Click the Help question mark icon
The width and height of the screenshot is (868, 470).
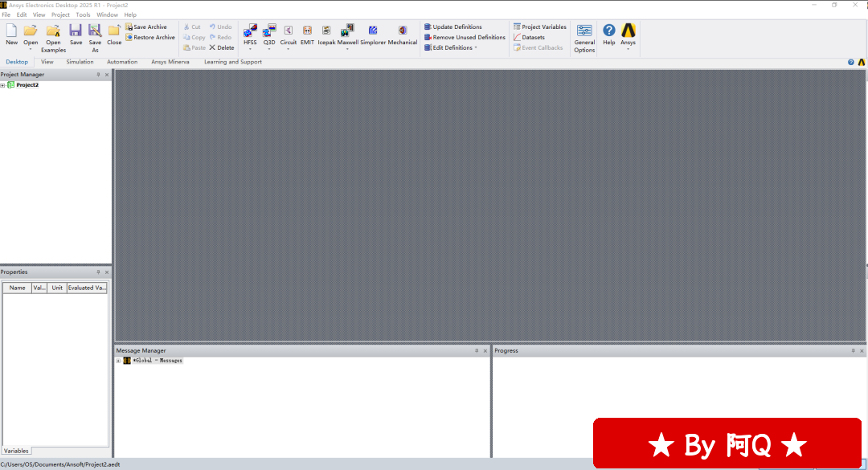[x=609, y=31]
